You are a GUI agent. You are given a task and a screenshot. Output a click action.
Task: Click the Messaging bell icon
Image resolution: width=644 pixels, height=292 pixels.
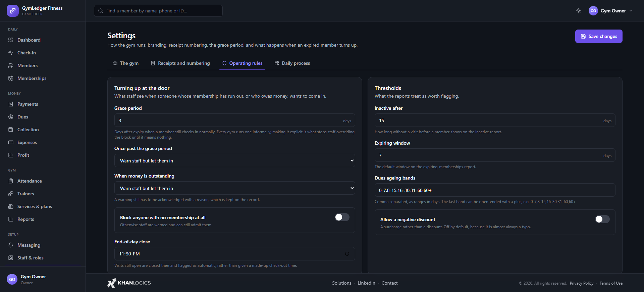coord(11,245)
